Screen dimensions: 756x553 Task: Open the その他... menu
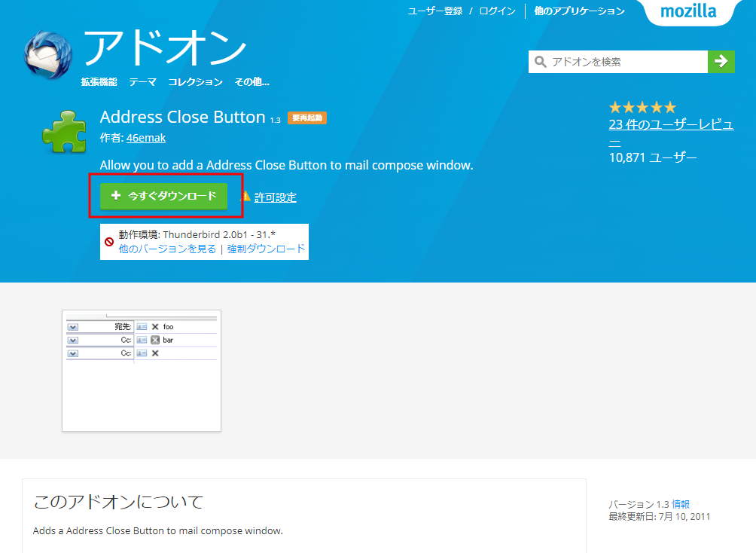pos(251,82)
